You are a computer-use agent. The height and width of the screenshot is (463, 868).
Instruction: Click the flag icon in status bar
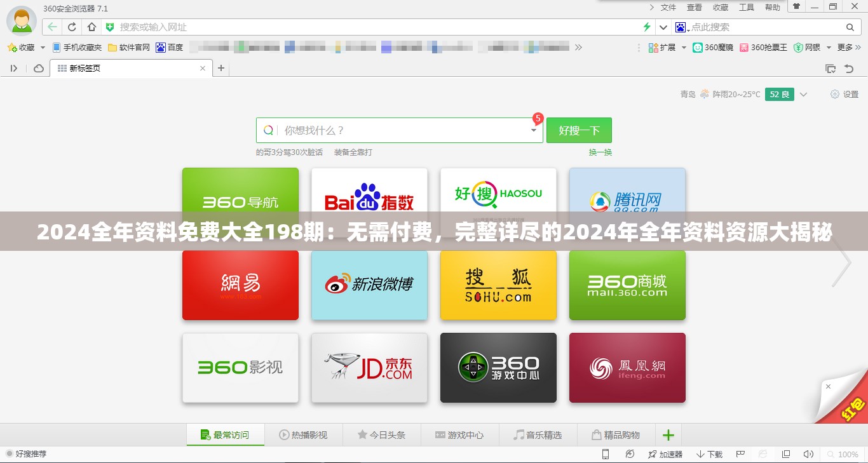click(740, 454)
